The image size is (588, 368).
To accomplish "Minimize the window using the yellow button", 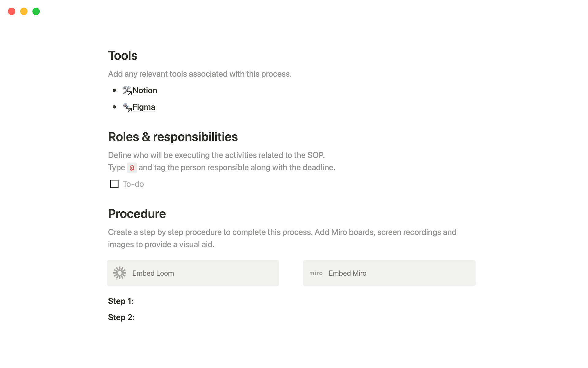I will pos(24,11).
